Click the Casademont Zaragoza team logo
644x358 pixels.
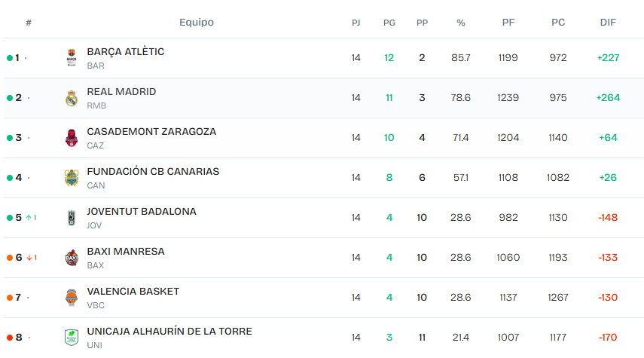[x=72, y=138]
